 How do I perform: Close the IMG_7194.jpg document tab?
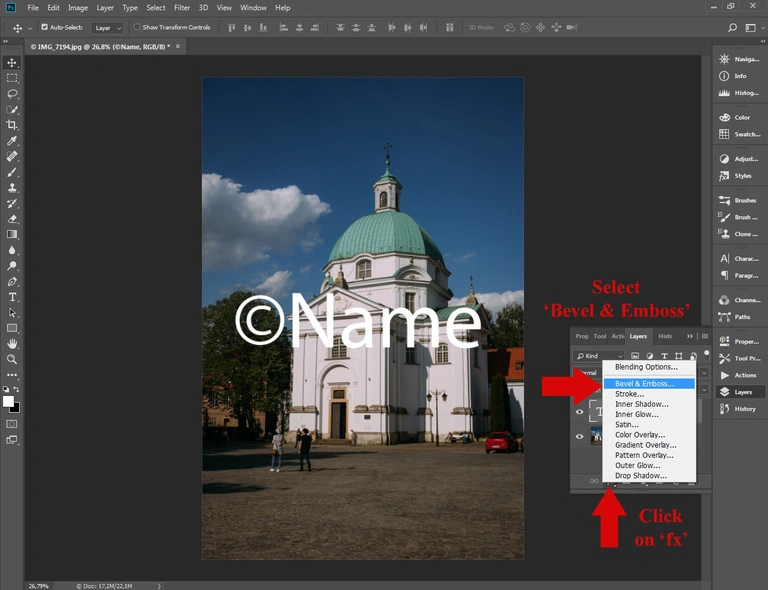tap(178, 47)
